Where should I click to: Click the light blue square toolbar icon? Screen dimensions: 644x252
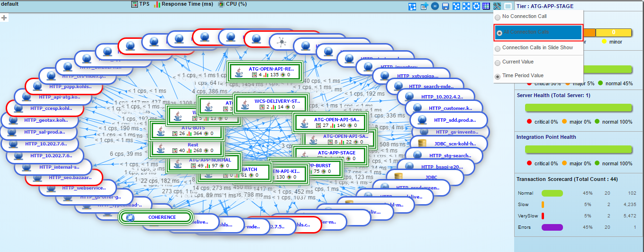click(508, 6)
